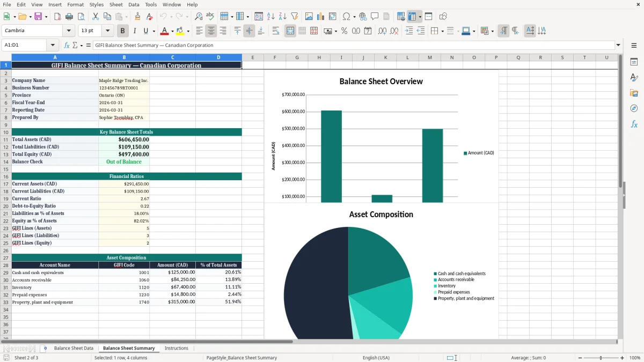Click the Insert Chart icon
The height and width of the screenshot is (362, 644).
[321, 17]
